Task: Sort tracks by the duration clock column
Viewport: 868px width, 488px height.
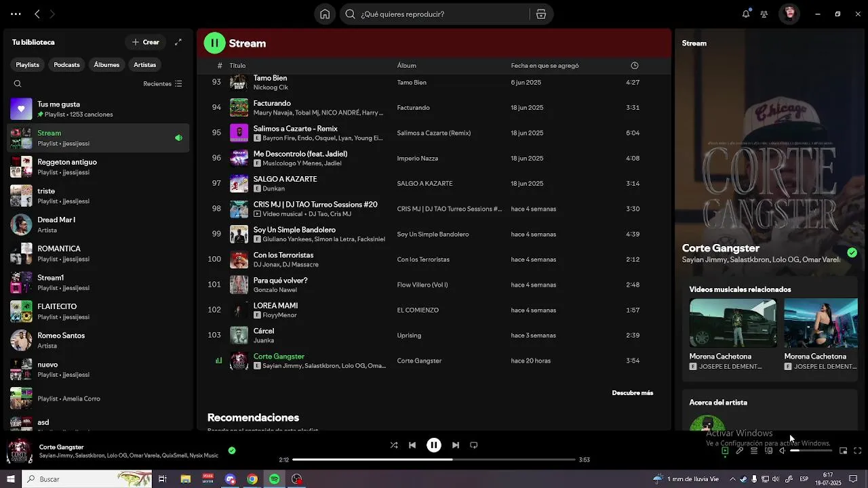Action: (635, 66)
